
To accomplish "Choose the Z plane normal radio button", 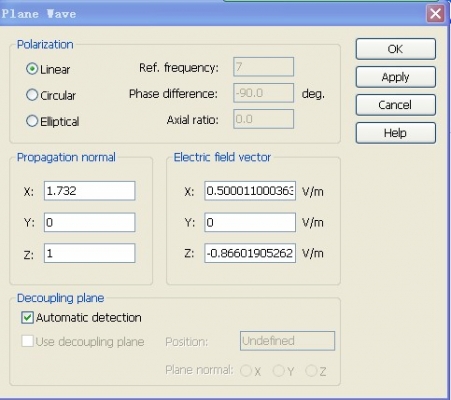I will coord(311,371).
